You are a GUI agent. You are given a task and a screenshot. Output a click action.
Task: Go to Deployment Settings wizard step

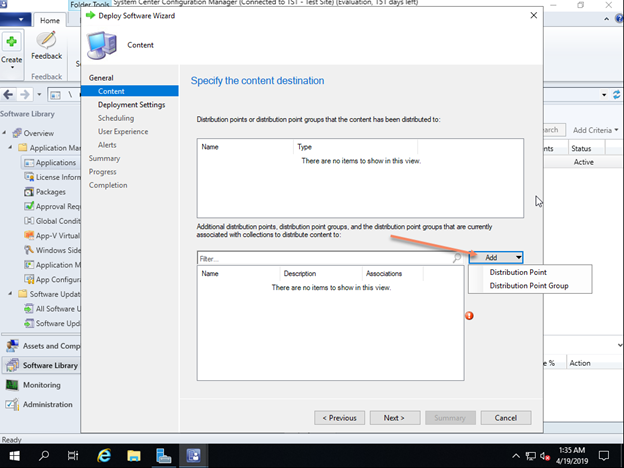click(x=131, y=105)
